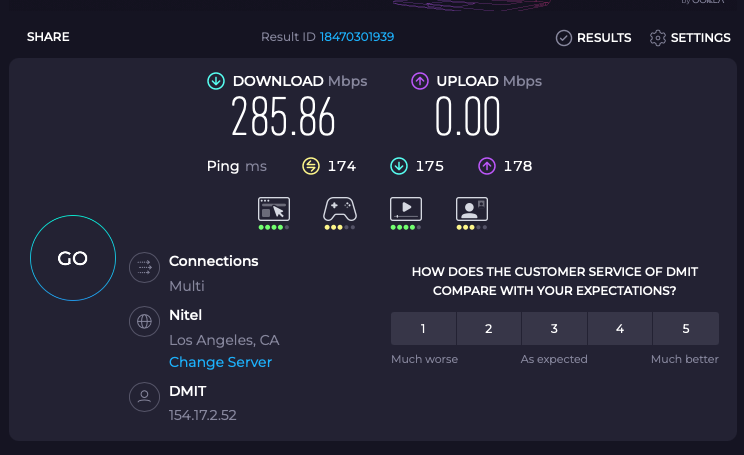Click the online gaming controller icon

[340, 209]
